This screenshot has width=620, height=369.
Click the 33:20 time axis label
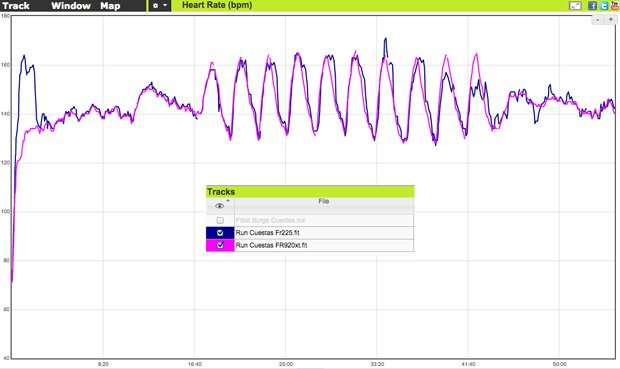point(377,364)
